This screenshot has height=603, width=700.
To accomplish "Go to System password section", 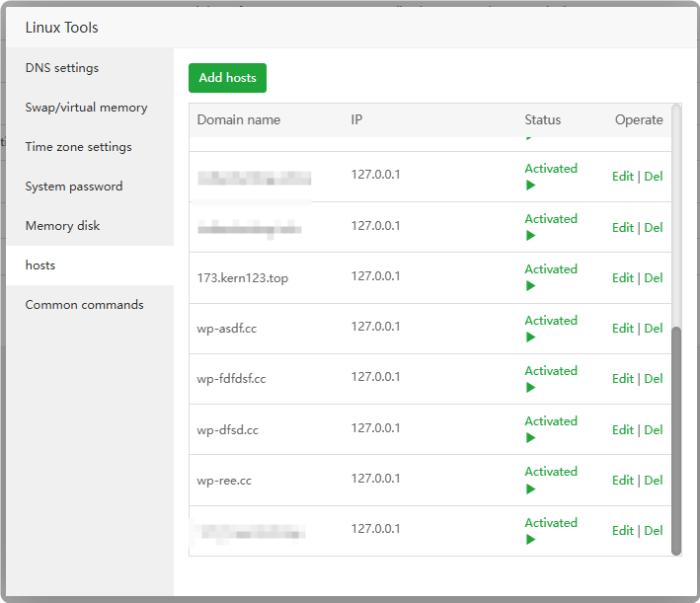I will click(74, 187).
